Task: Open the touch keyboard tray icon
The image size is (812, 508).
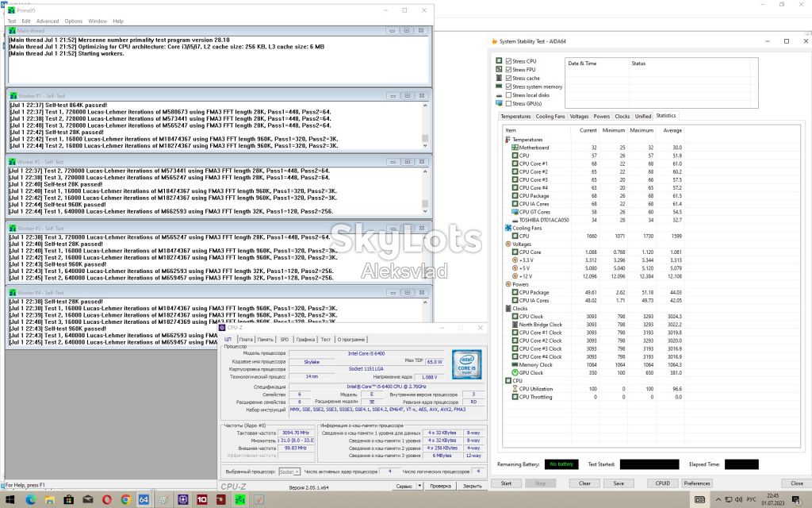Action: [x=699, y=500]
